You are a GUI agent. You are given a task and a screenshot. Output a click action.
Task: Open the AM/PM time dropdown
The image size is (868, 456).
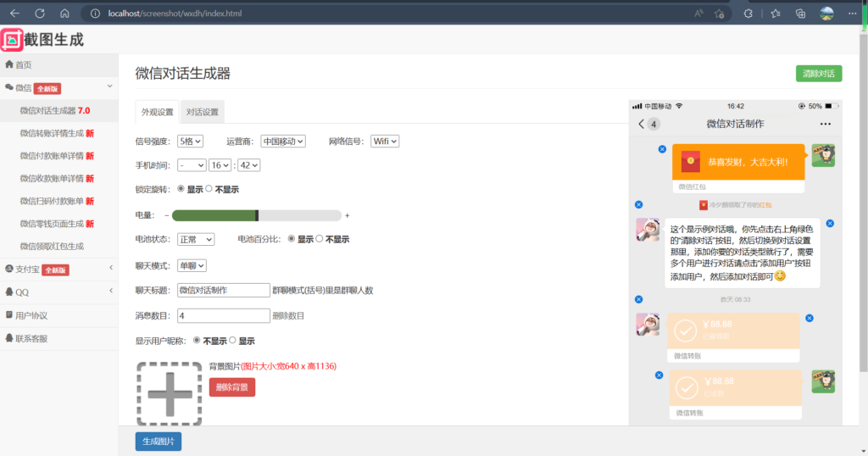click(x=192, y=165)
